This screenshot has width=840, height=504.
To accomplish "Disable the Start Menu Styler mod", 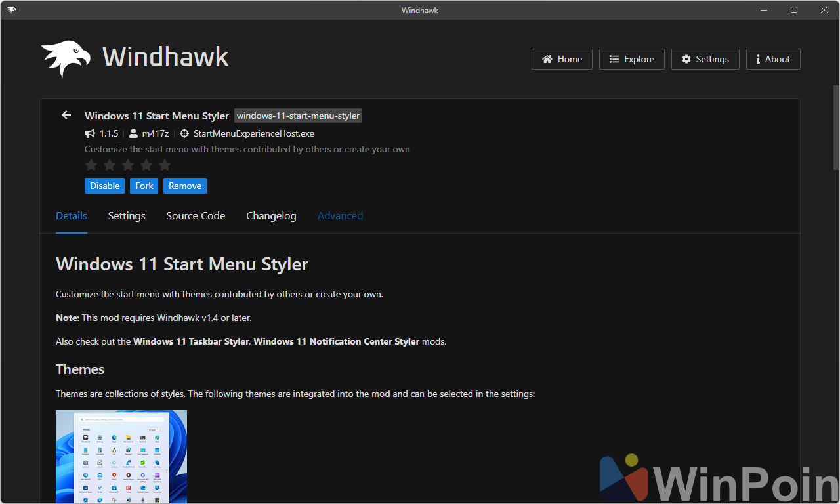I will (x=104, y=186).
